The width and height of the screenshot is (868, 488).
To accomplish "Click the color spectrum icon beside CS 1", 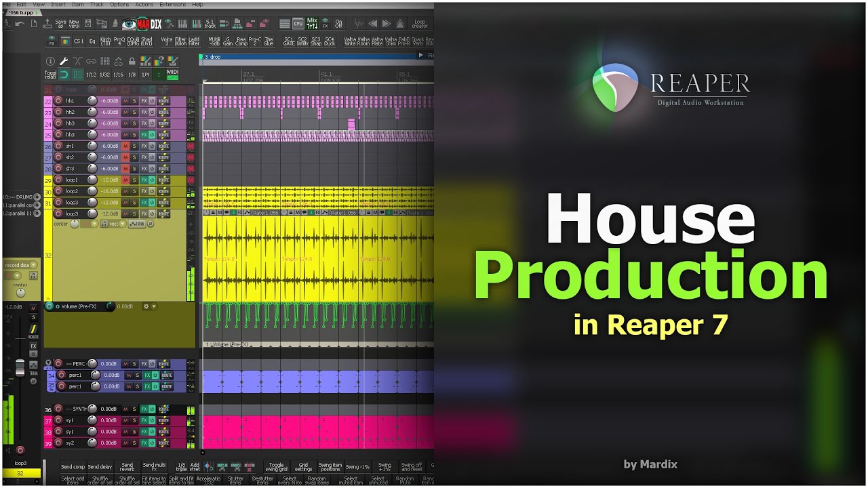I will 65,41.
